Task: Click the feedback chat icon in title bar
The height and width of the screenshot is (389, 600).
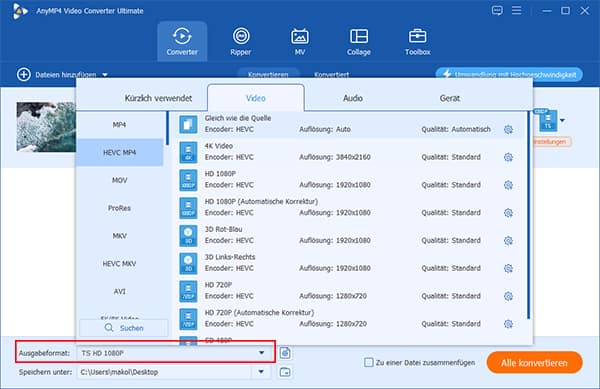Action: pyautogui.click(x=497, y=10)
